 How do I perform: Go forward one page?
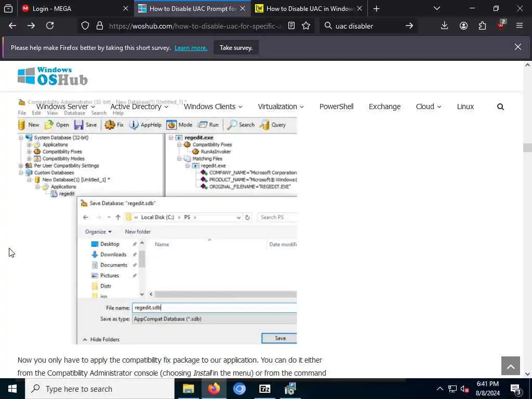tap(31, 26)
